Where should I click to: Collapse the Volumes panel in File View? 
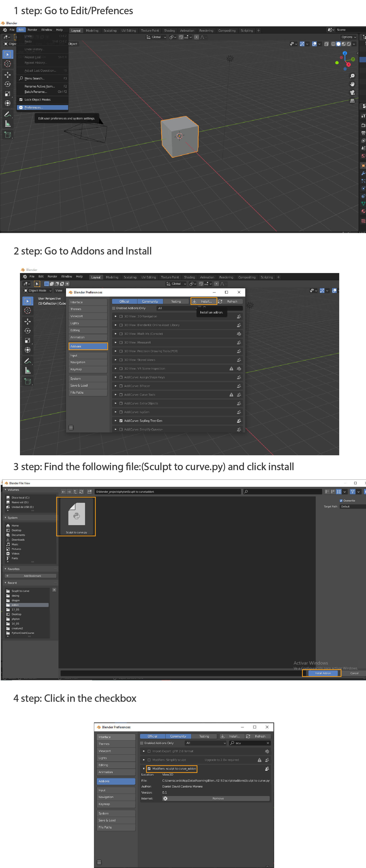coord(5,490)
